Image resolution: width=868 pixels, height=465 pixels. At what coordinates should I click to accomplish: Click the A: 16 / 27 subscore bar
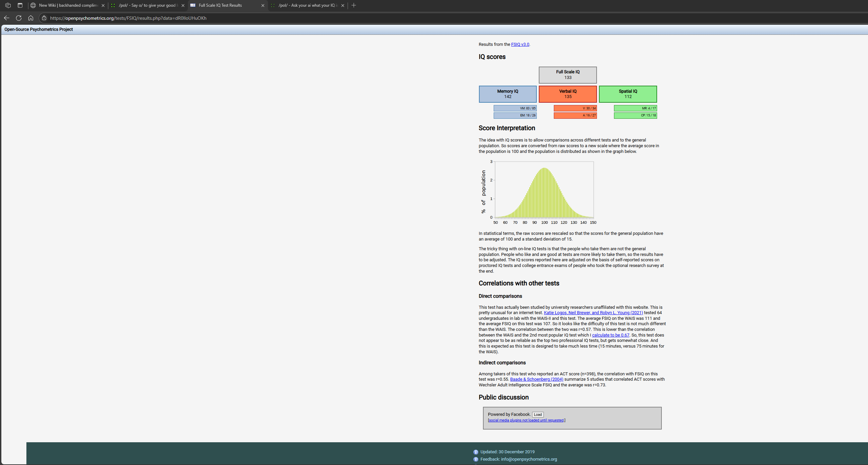click(x=575, y=115)
